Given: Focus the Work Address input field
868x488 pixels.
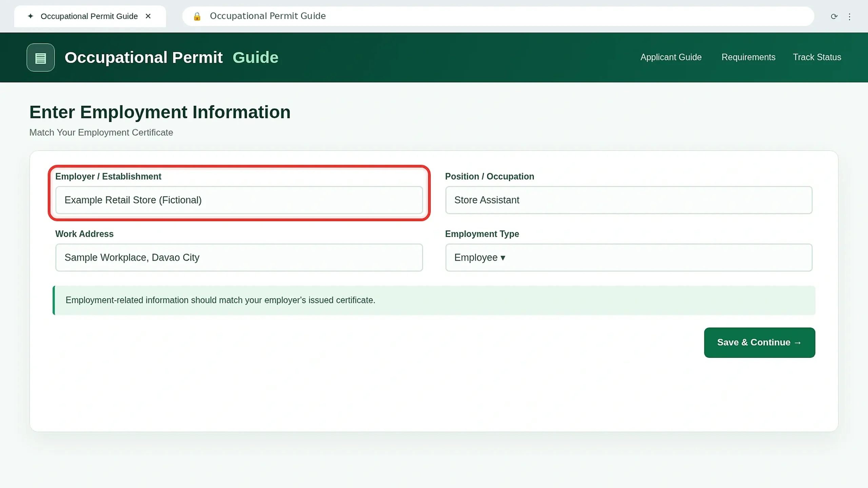Looking at the screenshot, I should pos(239,258).
